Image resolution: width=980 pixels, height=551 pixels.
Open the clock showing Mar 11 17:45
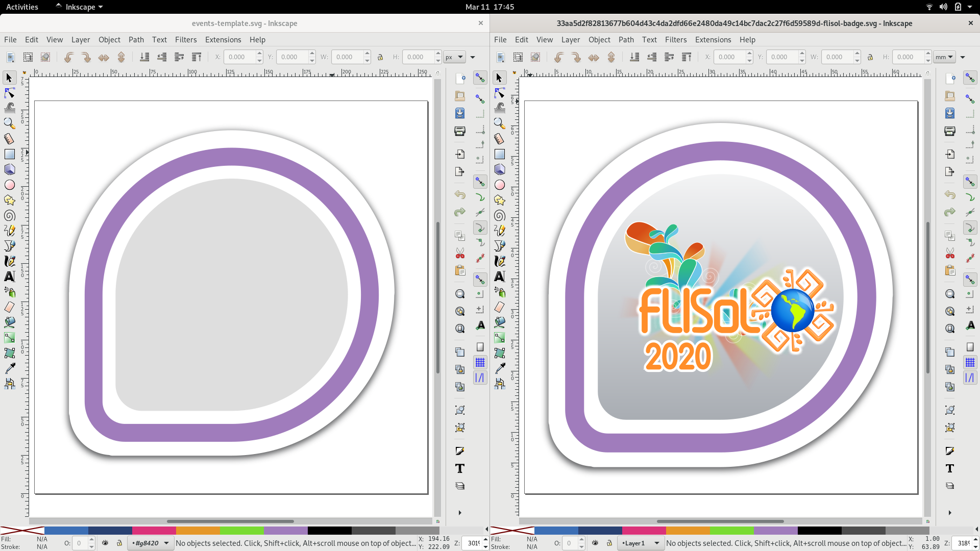coord(489,7)
